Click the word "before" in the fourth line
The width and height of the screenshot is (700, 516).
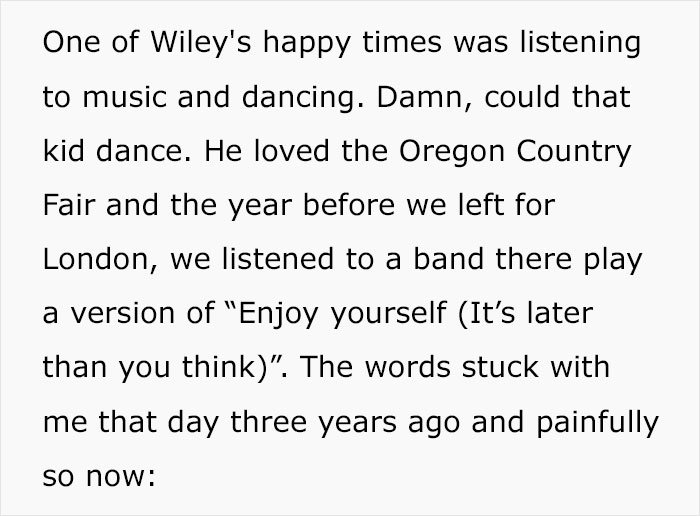tap(349, 205)
